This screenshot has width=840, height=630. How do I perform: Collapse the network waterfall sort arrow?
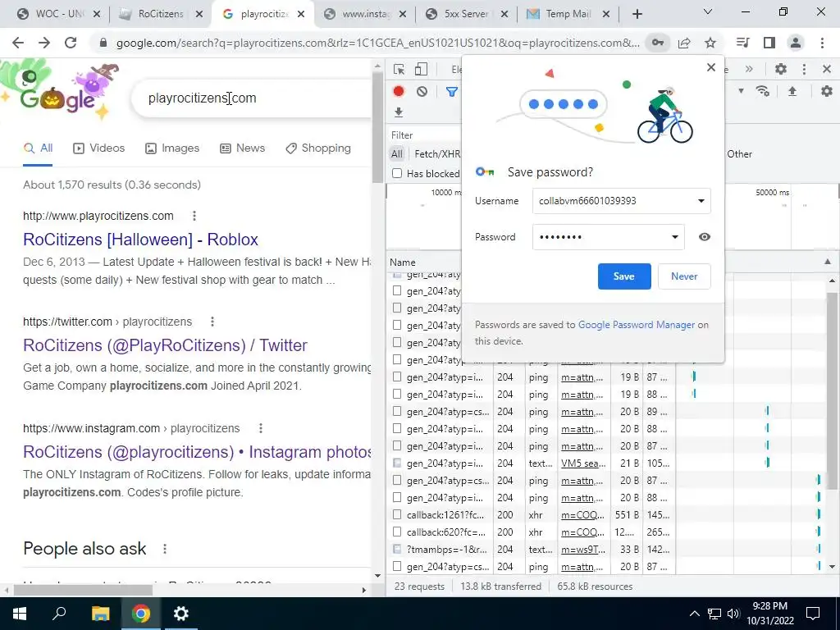click(828, 262)
